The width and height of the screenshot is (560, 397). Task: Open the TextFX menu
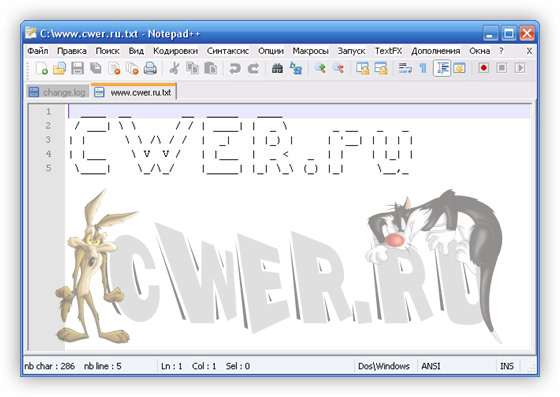(x=388, y=51)
